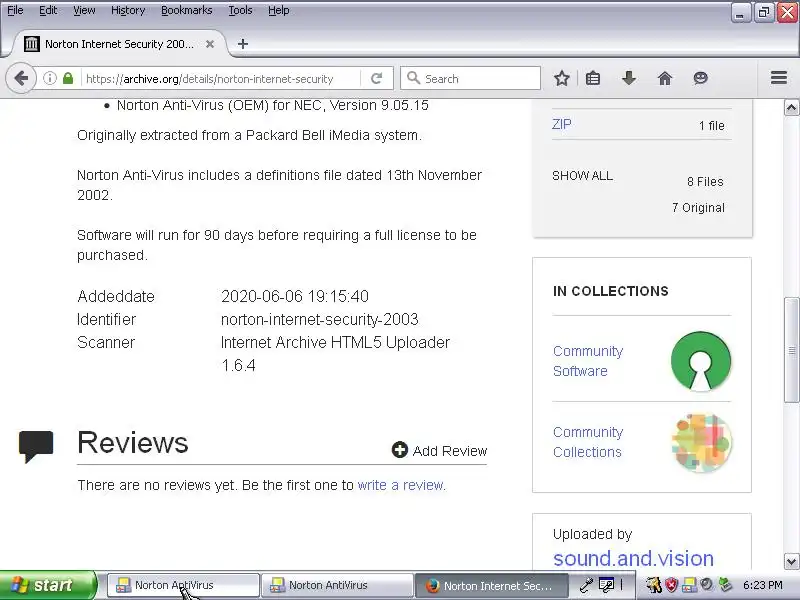This screenshot has width=800, height=600.
Task: Close the Norton Internet Security tab
Action: [210, 44]
